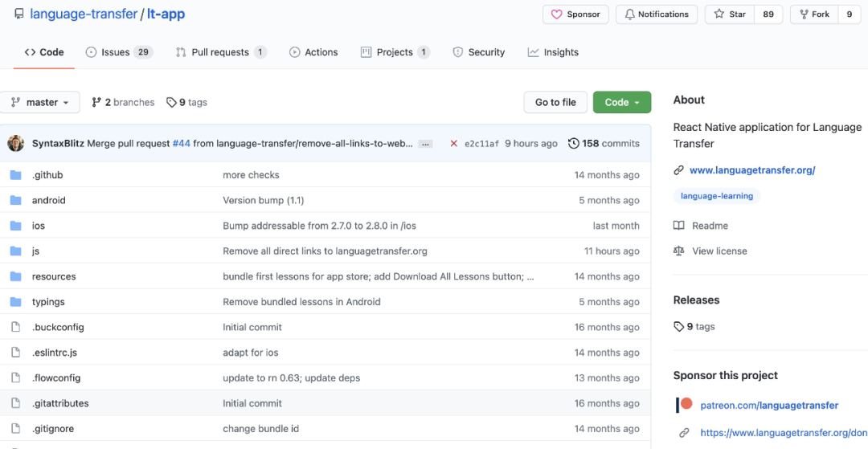Screen dimensions: 868x449
Task: Click the .gitattributes file icon
Action: pyautogui.click(x=15, y=404)
